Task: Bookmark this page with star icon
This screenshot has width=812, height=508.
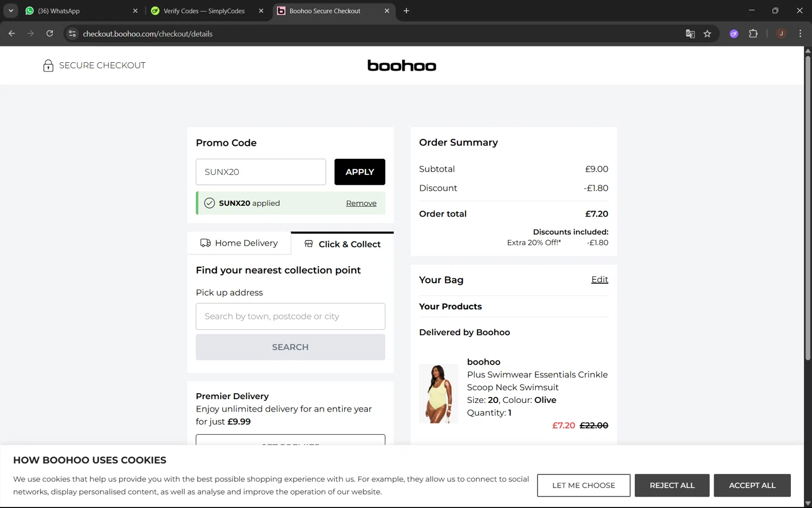Action: pos(708,34)
